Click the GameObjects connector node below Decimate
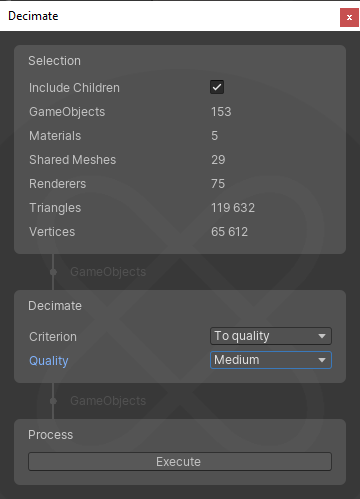Viewport: 360px width, 499px height. (x=53, y=401)
